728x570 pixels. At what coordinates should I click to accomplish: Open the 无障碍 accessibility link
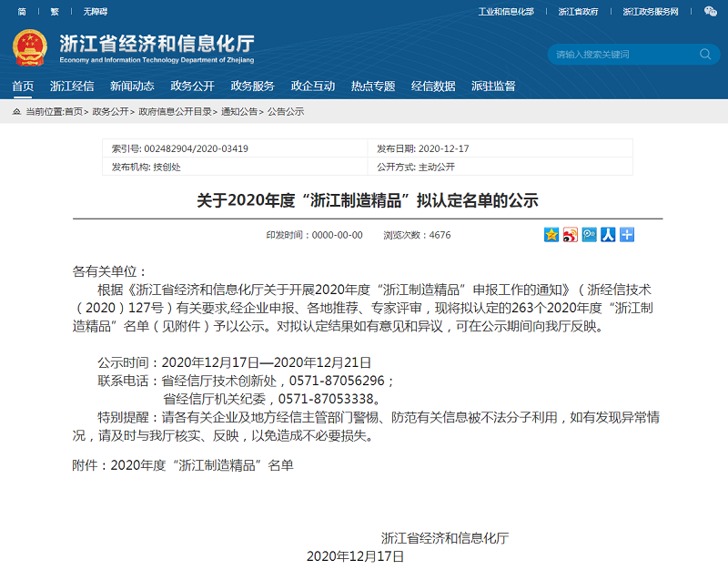(x=96, y=12)
